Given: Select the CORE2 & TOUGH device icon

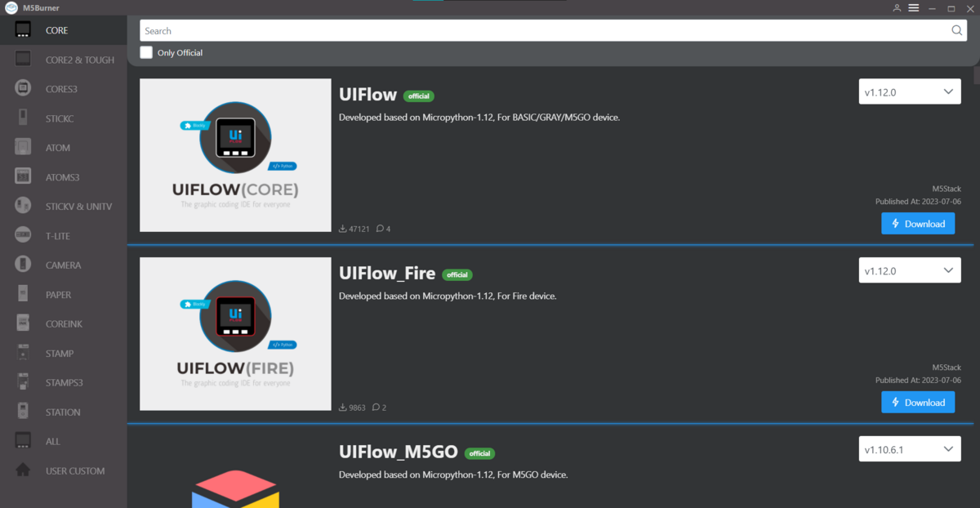Looking at the screenshot, I should coord(23,60).
